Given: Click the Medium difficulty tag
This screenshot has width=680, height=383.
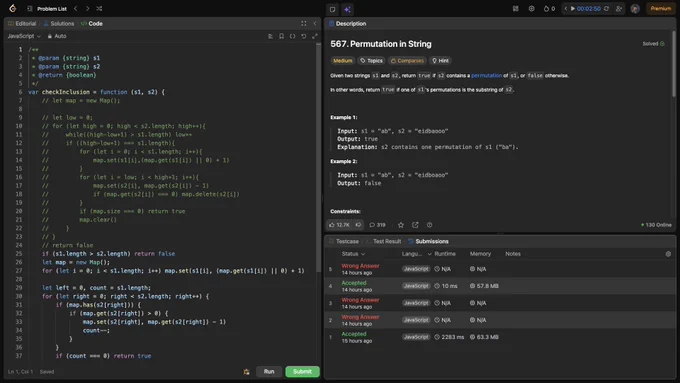Looking at the screenshot, I should point(343,61).
